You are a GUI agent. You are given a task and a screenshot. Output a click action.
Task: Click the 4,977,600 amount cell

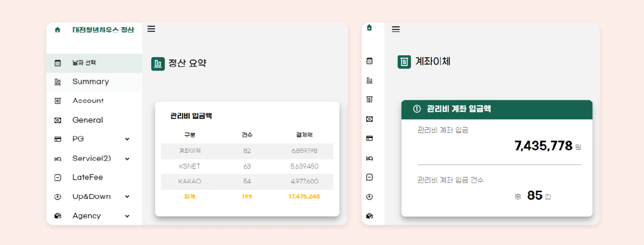[305, 181]
